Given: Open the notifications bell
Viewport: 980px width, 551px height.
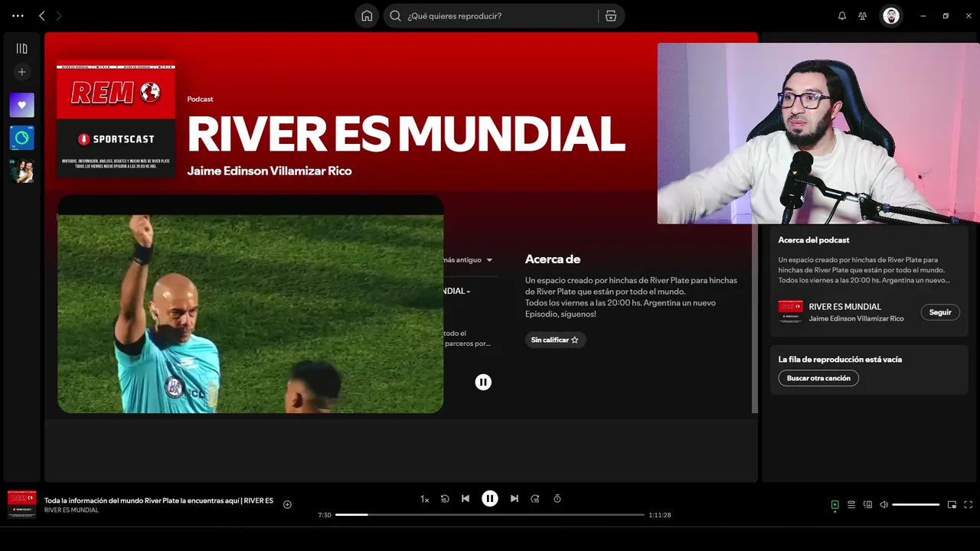Looking at the screenshot, I should [x=842, y=15].
